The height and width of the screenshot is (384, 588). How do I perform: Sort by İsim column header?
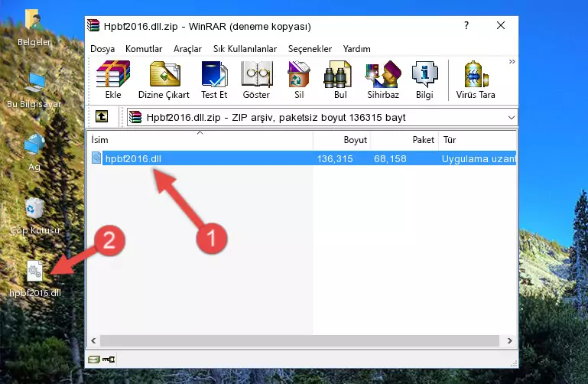click(x=200, y=139)
